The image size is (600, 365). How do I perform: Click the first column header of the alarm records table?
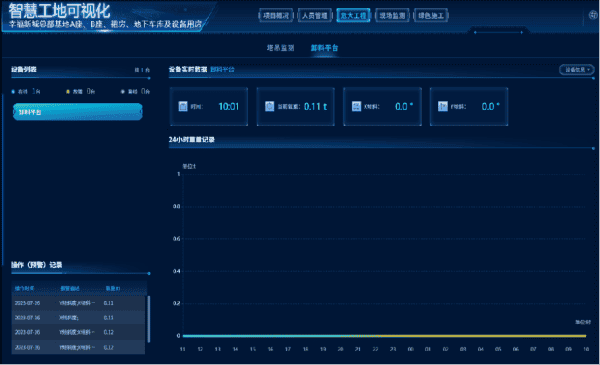(24, 288)
